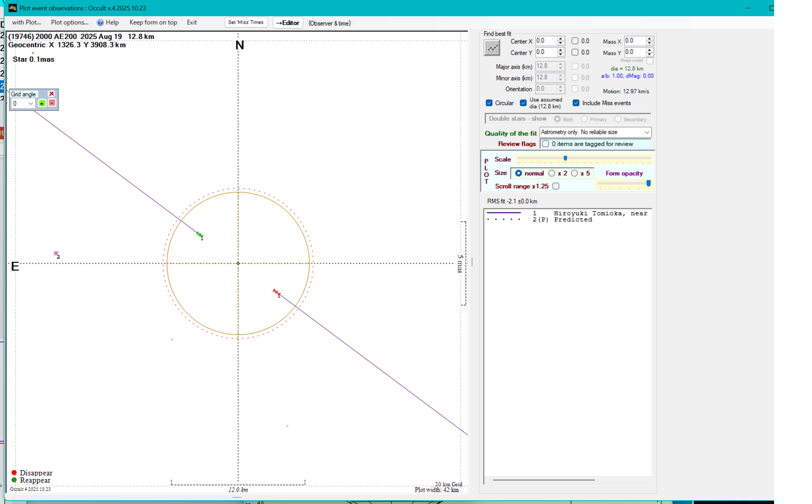This screenshot has width=812, height=504.
Task: Click the Occult application title bar icon
Action: pos(13,8)
